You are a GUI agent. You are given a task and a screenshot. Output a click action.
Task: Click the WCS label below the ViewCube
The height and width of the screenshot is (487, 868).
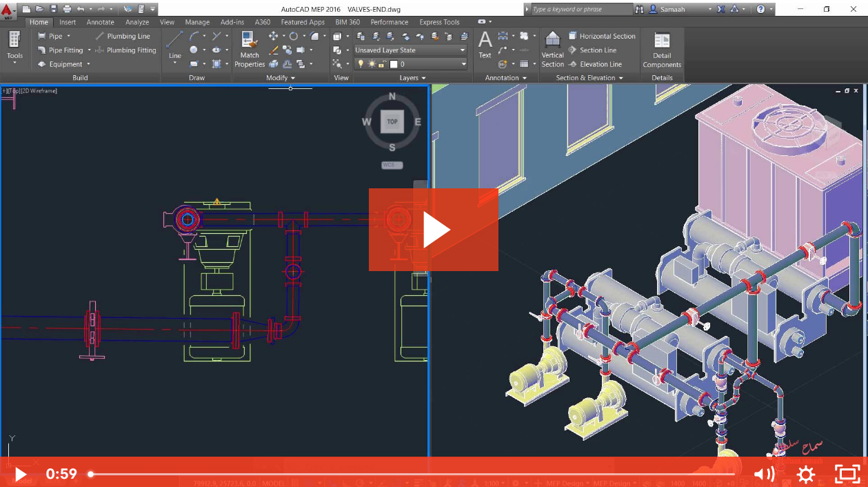pos(392,166)
